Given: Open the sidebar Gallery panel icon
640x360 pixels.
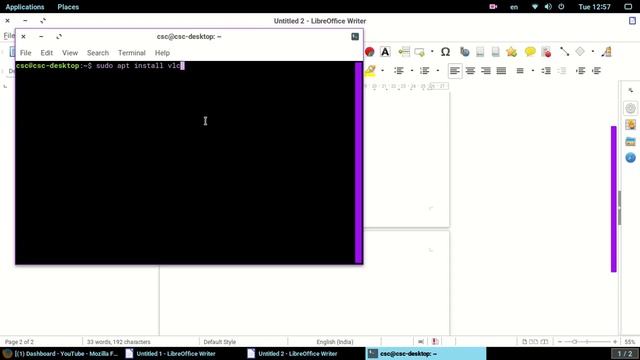Looking at the screenshot, I should coord(630,141).
